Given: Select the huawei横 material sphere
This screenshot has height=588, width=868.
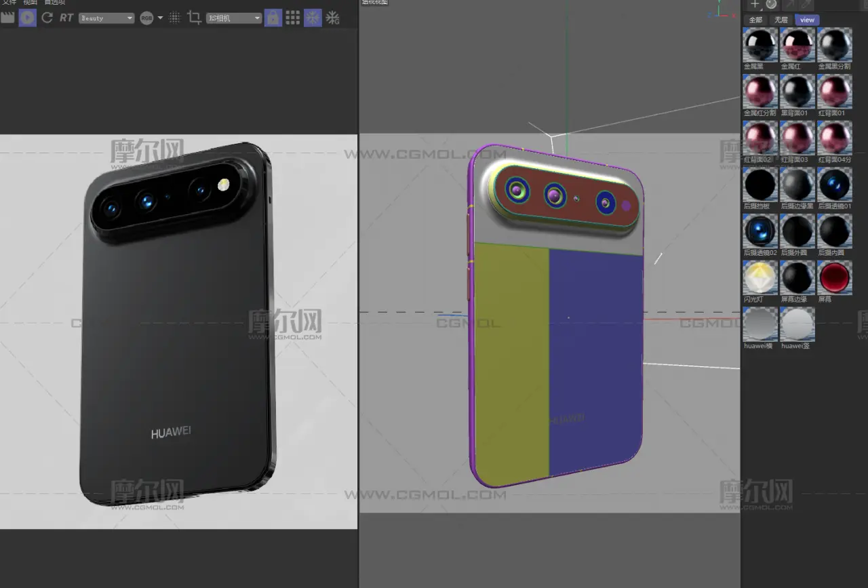Looking at the screenshot, I should pos(760,324).
